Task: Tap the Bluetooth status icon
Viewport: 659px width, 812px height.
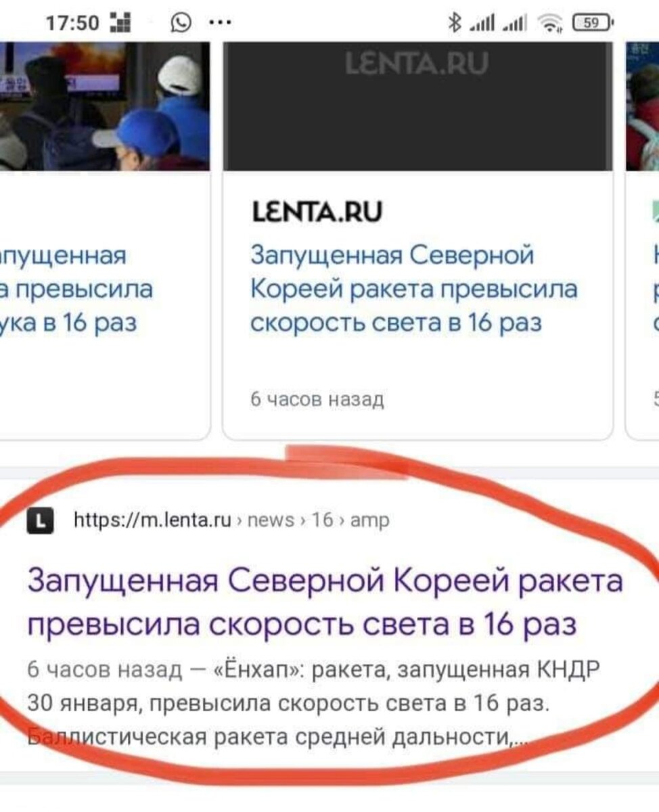Action: [x=454, y=23]
